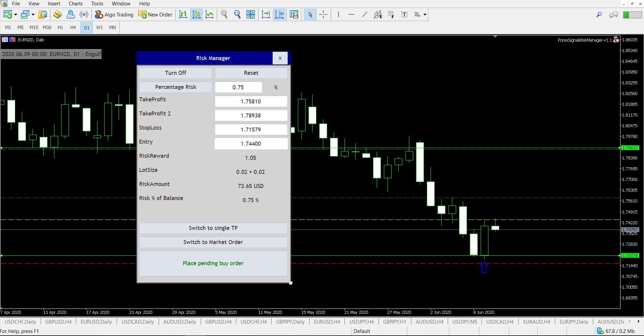Toggle Algo Trading
This screenshot has height=336, width=644.
(114, 14)
